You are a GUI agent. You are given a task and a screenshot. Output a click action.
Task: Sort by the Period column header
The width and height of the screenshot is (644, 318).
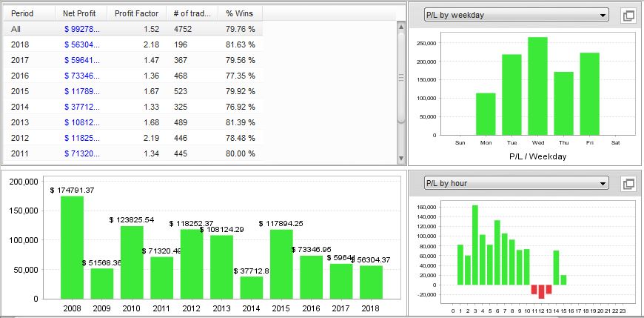coord(29,13)
